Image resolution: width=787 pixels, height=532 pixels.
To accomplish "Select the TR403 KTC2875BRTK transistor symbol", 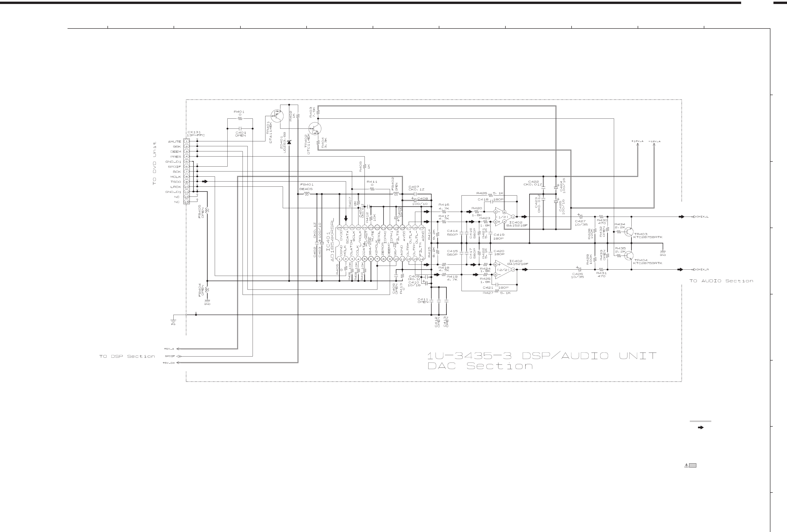I will [x=629, y=232].
